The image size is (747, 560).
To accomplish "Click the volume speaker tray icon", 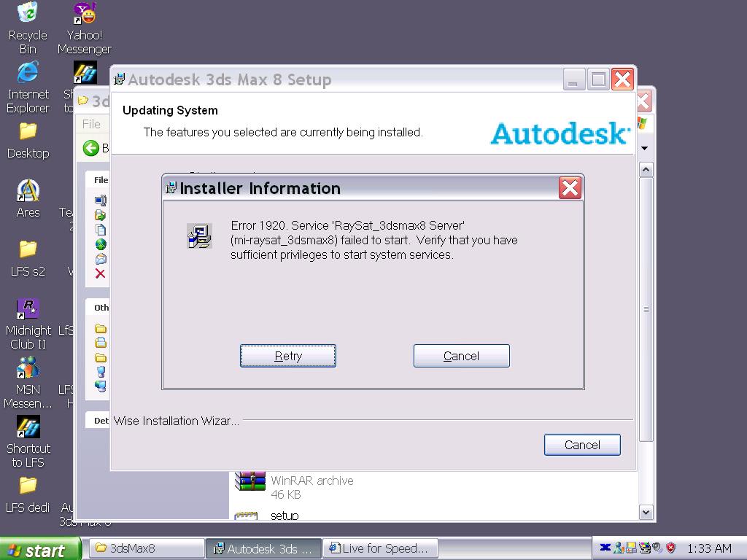I will coord(657,548).
